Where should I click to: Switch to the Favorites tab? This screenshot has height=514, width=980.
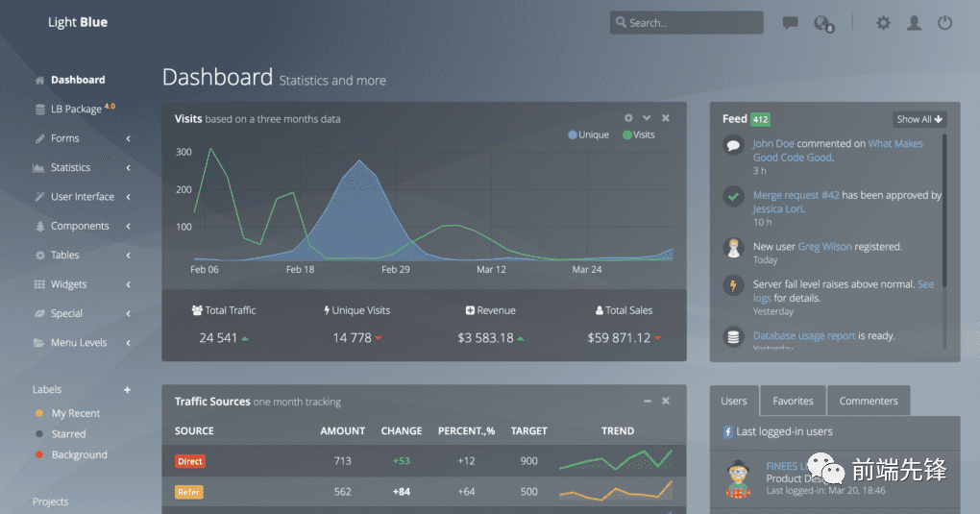click(x=793, y=401)
